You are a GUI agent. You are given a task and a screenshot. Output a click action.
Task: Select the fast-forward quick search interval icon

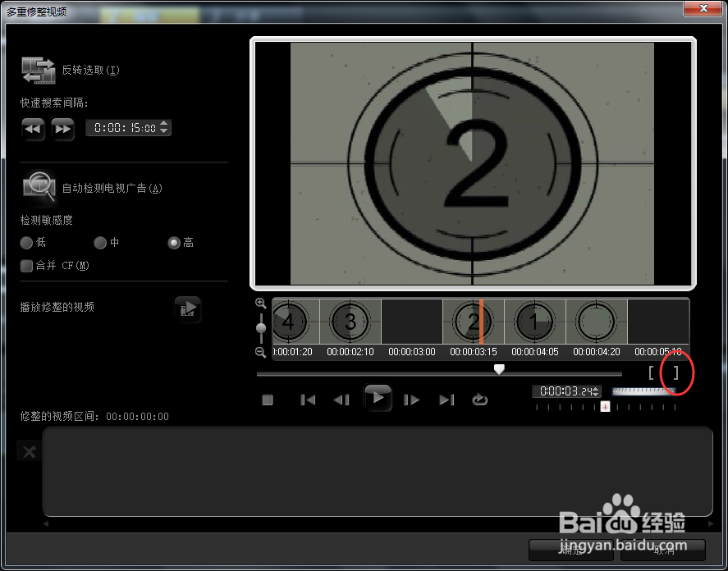tap(63, 129)
